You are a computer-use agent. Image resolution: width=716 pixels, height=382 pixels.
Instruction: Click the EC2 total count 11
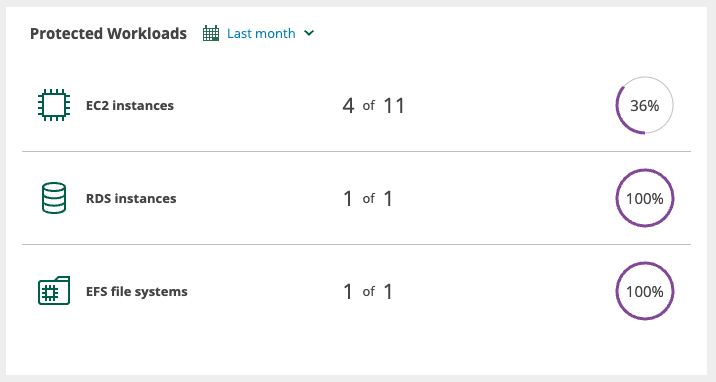click(394, 106)
